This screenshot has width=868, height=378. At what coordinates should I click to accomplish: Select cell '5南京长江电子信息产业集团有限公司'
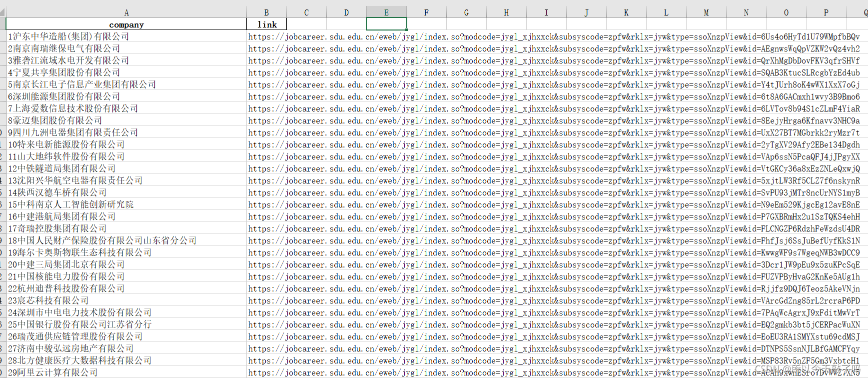click(x=126, y=84)
